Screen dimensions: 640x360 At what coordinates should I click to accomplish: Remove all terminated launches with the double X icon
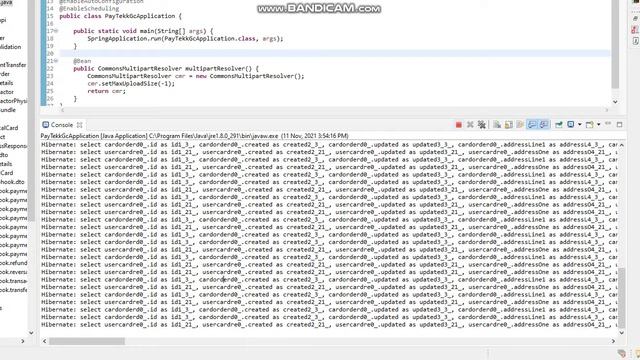[x=482, y=124]
